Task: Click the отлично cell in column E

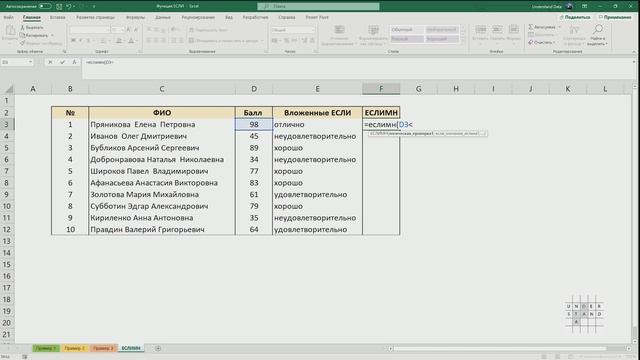Action: [317, 124]
